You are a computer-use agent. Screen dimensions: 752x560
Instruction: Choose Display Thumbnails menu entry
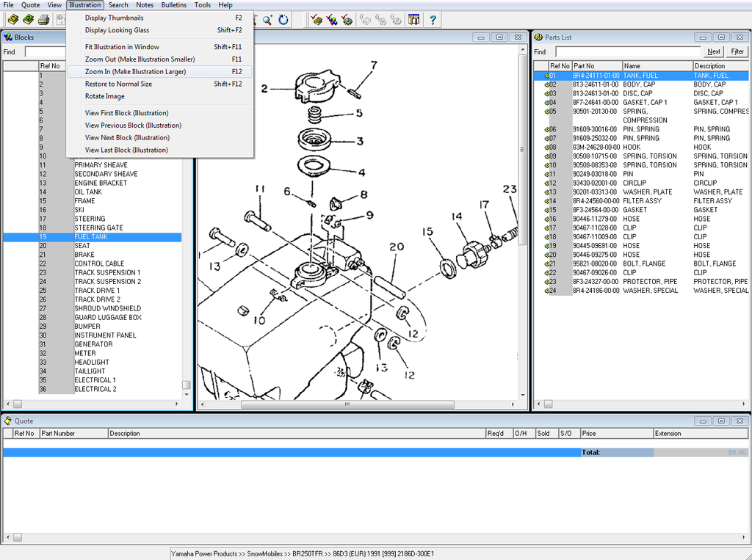point(114,18)
